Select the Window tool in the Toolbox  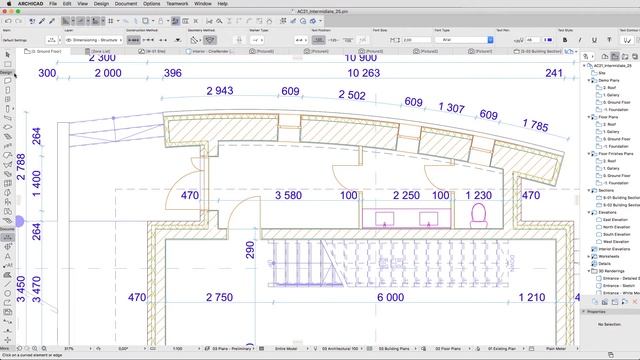pyautogui.click(x=7, y=99)
